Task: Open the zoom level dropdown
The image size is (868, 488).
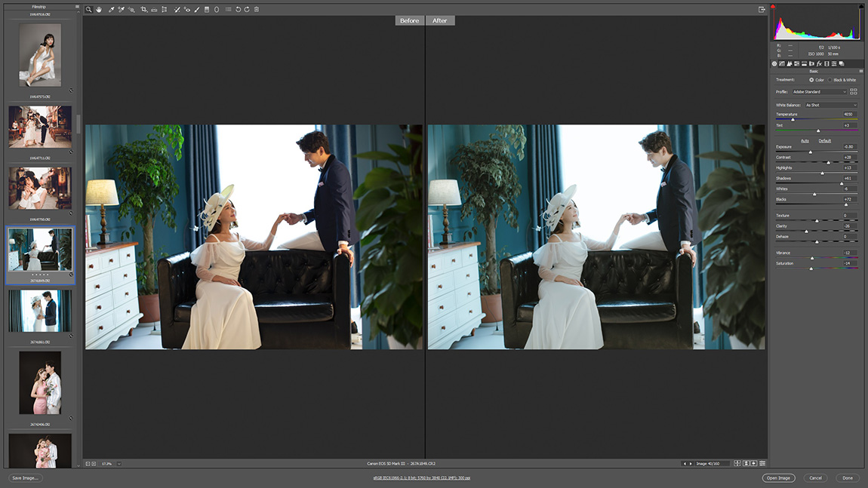Action: (x=119, y=464)
